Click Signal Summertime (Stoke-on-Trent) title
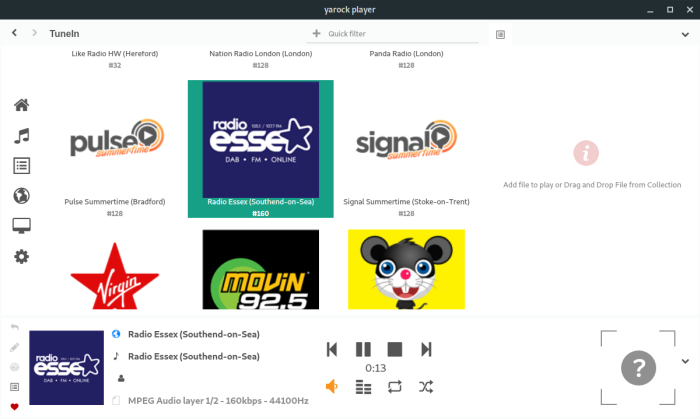Image resolution: width=700 pixels, height=419 pixels. coord(406,202)
